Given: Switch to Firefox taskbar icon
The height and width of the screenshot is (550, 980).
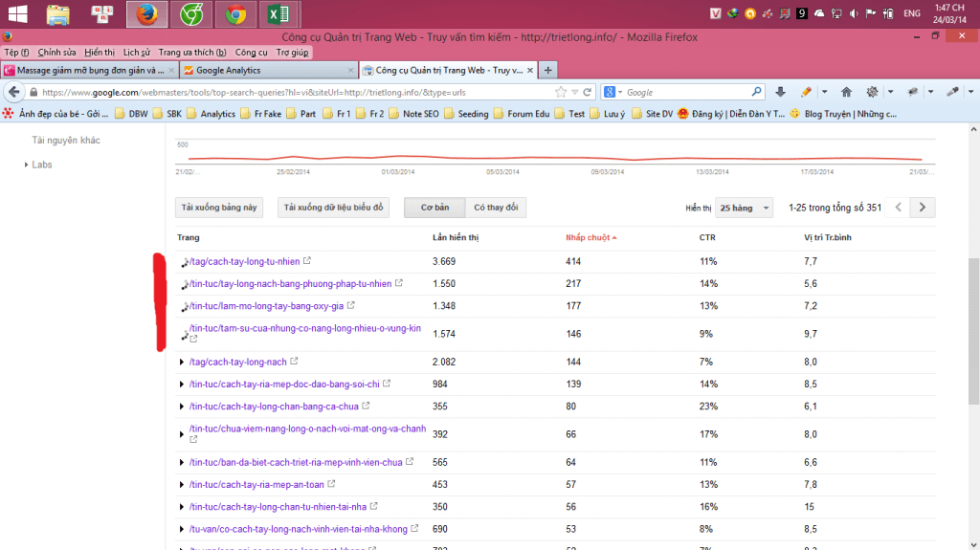Looking at the screenshot, I should point(146,13).
